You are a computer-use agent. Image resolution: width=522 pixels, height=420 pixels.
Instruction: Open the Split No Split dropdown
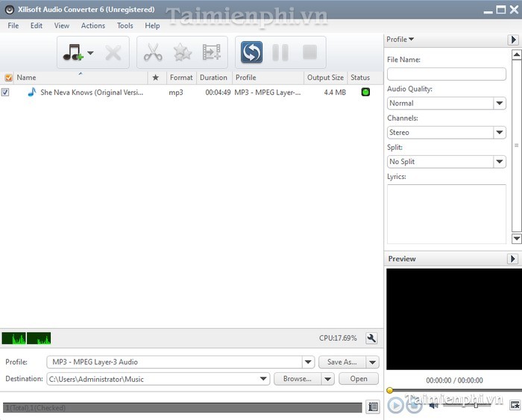tap(447, 162)
